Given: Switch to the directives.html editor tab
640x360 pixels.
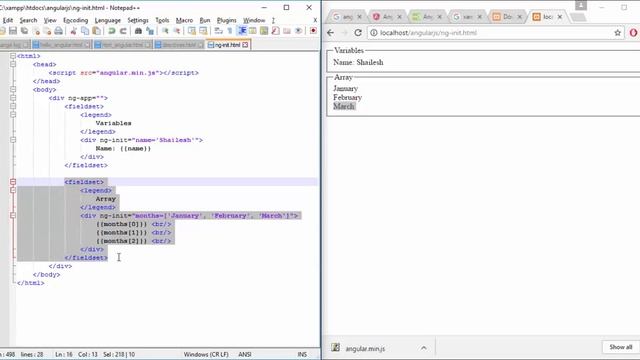Looking at the screenshot, I should [179, 45].
